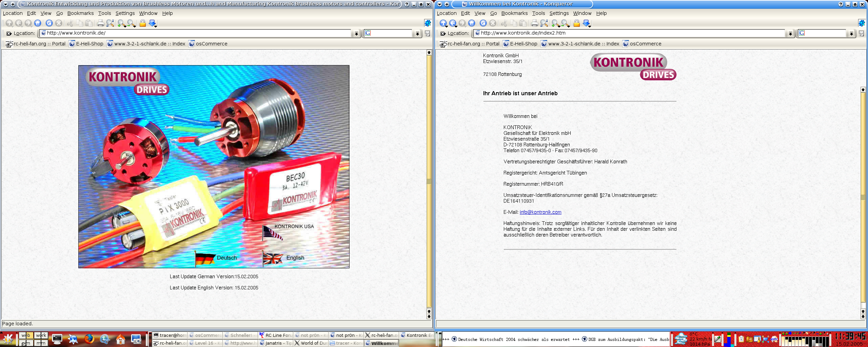Clear the location bar in right Konqueror window
The height and width of the screenshot is (347, 868).
[x=443, y=33]
